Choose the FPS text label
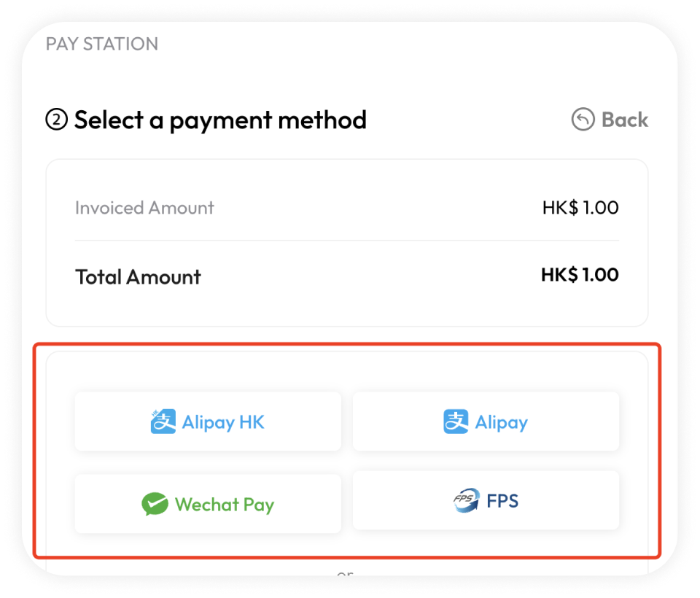This screenshot has height=598, width=700. [x=503, y=501]
